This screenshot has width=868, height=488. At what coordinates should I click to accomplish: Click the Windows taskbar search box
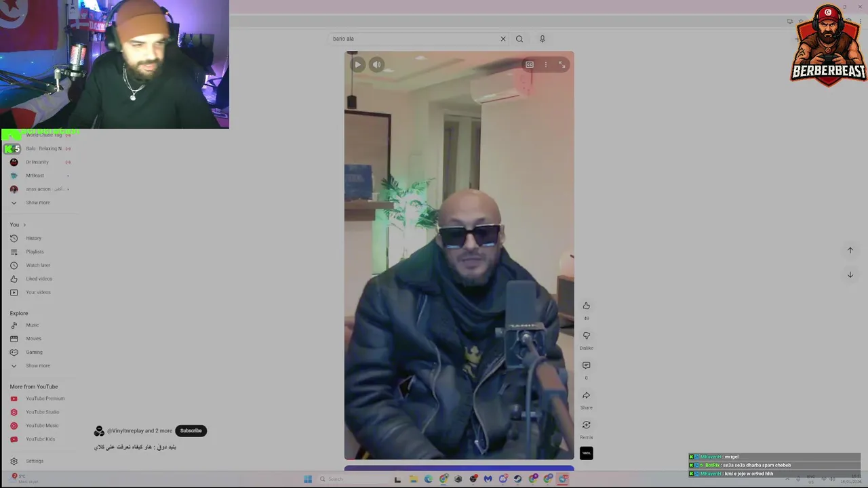[353, 479]
